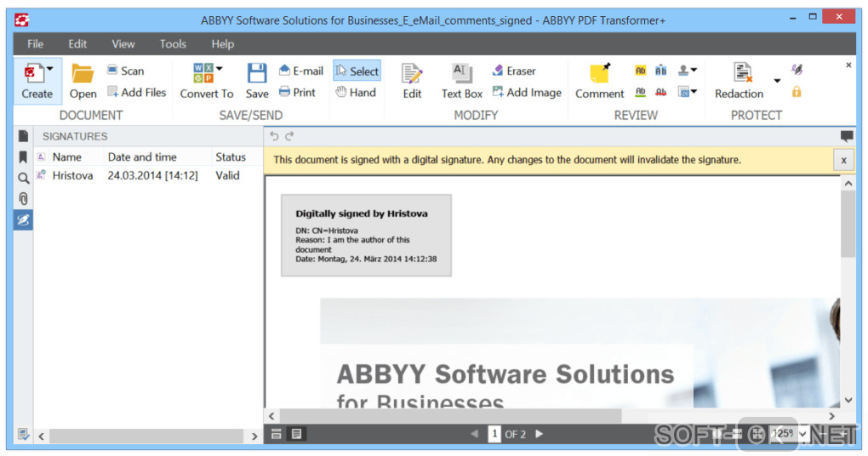Click the Convert To icon

click(x=203, y=73)
